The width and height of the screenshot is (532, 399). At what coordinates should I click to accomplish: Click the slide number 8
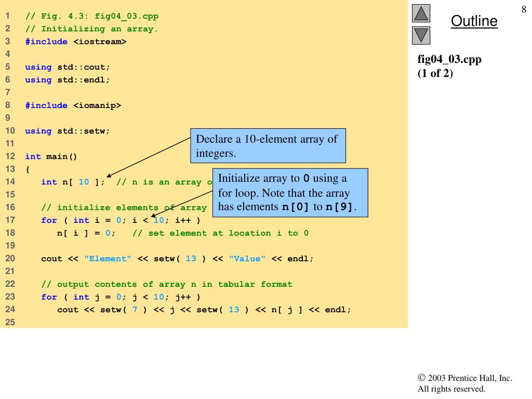[x=524, y=8]
